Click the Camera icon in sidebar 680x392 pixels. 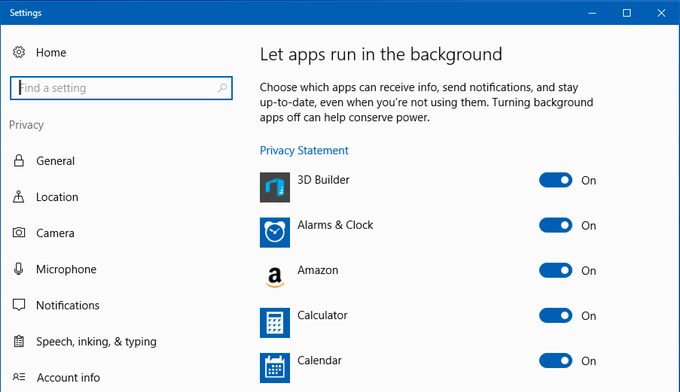pyautogui.click(x=19, y=232)
